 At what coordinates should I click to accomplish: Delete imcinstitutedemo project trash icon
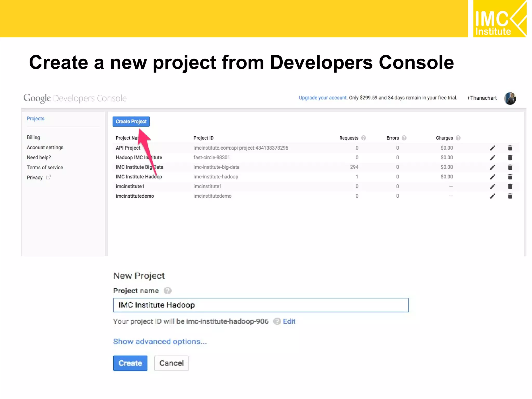tap(510, 196)
